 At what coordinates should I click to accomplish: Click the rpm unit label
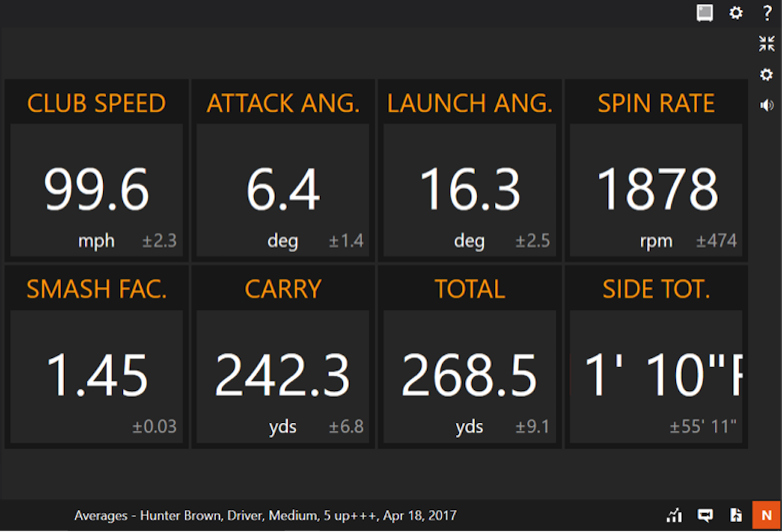[x=656, y=241]
